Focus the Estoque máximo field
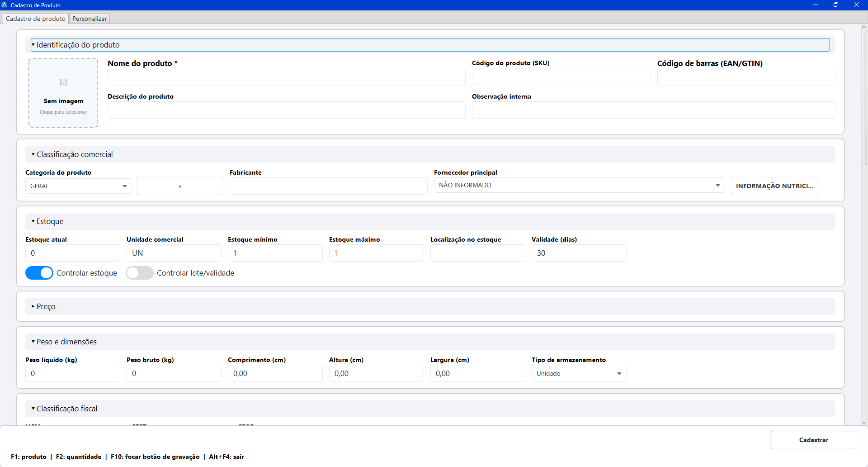 377,253
